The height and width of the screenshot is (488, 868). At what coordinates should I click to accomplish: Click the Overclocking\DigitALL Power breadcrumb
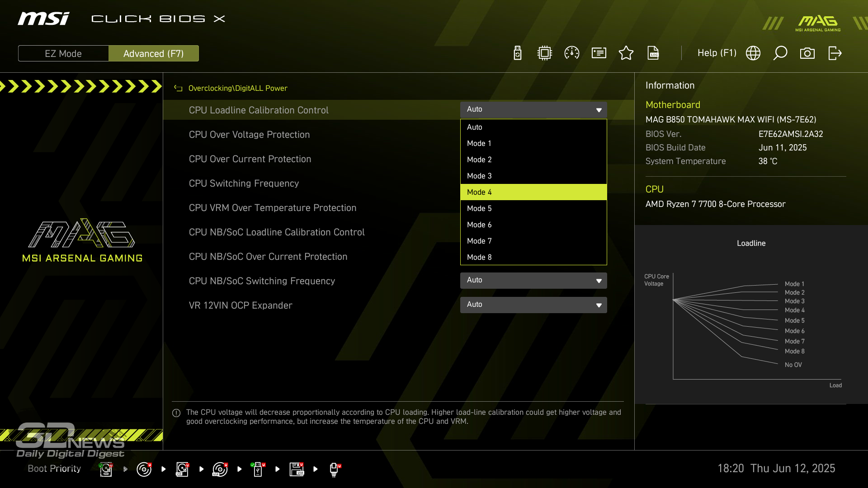point(238,88)
